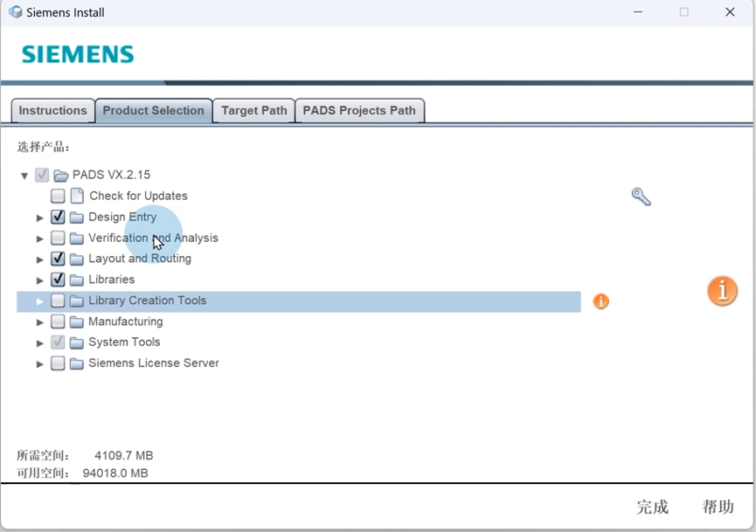Expand the Design Entry node
Screen dimensions: 756x532
click(40, 218)
